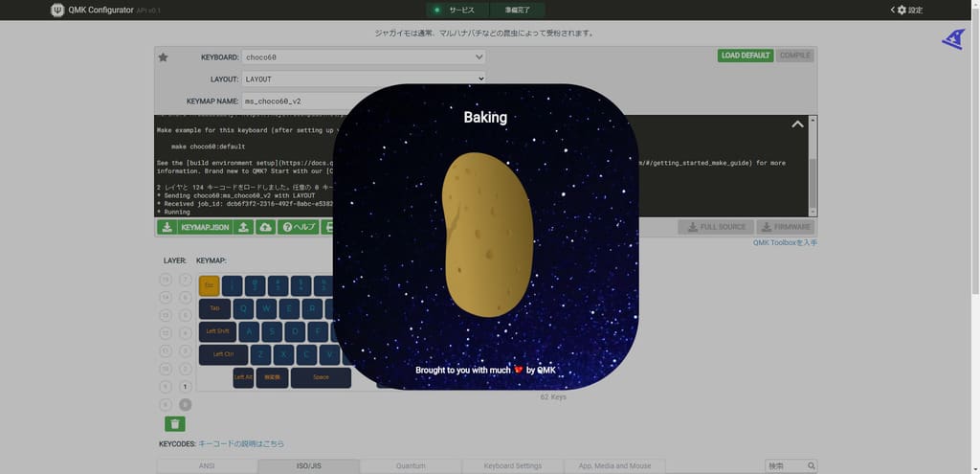Open settings via the gear icon

tap(901, 10)
